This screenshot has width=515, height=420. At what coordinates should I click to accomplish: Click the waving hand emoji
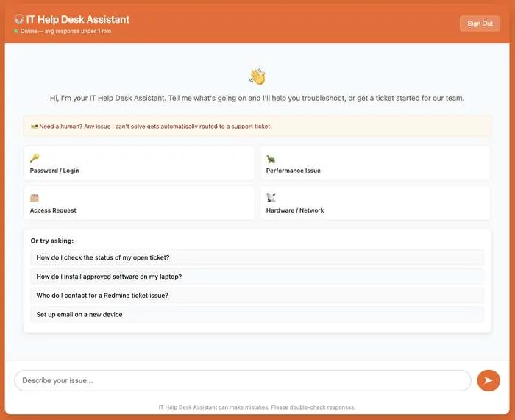click(x=257, y=76)
